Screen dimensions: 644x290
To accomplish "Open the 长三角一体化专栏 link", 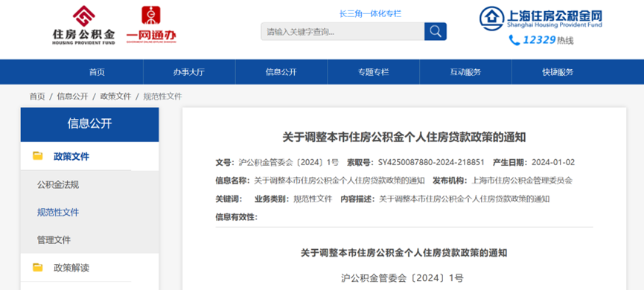I will [x=370, y=13].
